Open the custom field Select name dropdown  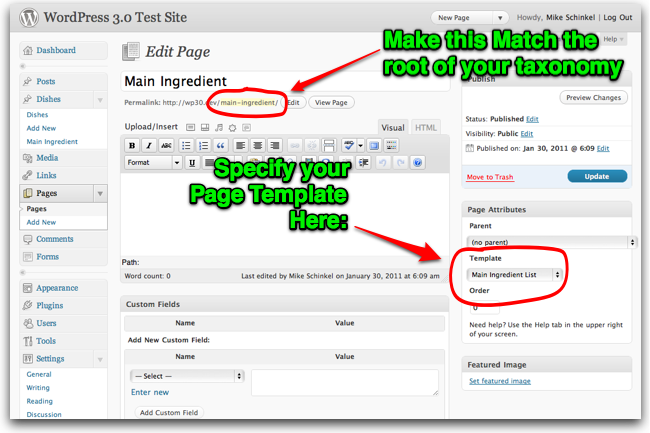coord(187,376)
